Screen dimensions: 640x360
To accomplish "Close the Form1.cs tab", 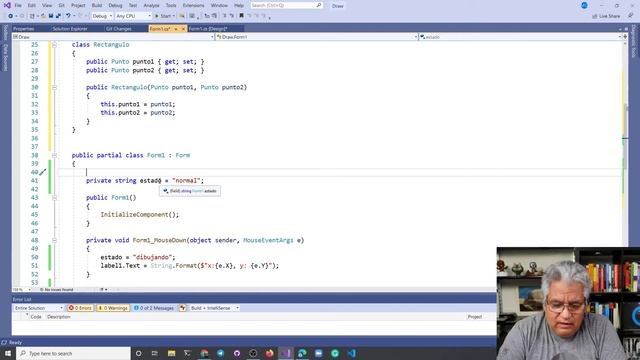I will click(x=183, y=29).
